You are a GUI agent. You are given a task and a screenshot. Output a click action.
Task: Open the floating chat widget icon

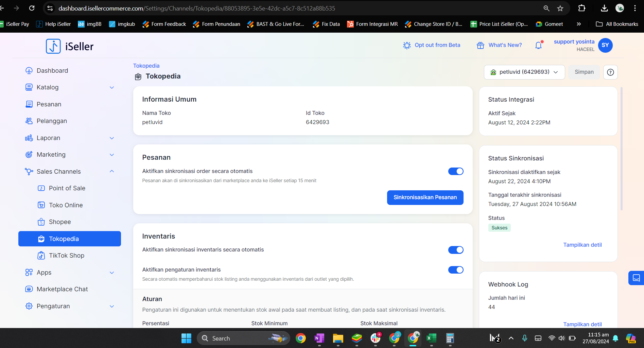click(x=636, y=278)
